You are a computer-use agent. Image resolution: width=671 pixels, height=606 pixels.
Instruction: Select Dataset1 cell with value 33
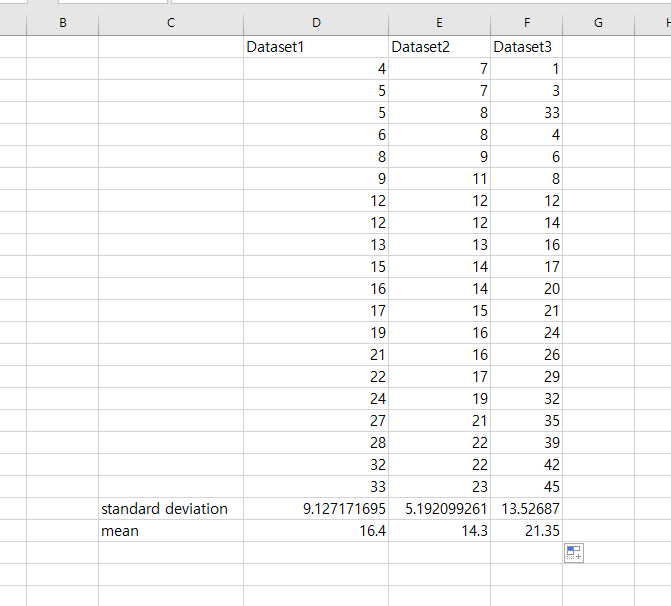tap(316, 487)
